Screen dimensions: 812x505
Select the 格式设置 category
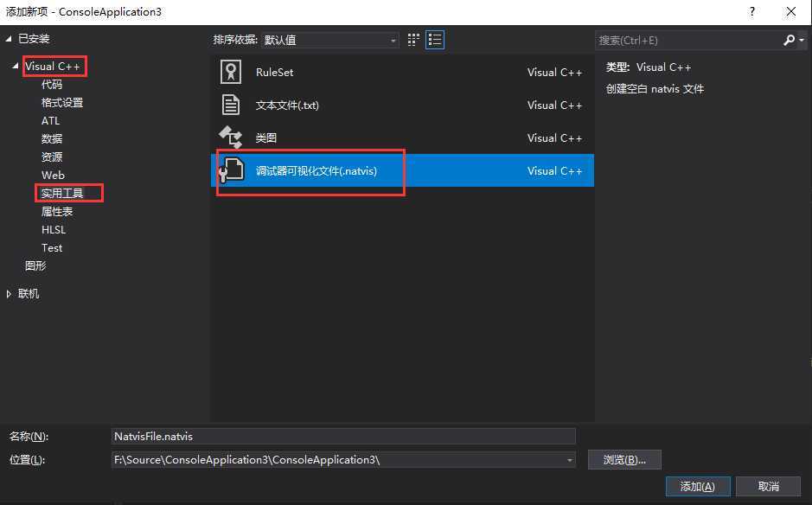(x=62, y=103)
